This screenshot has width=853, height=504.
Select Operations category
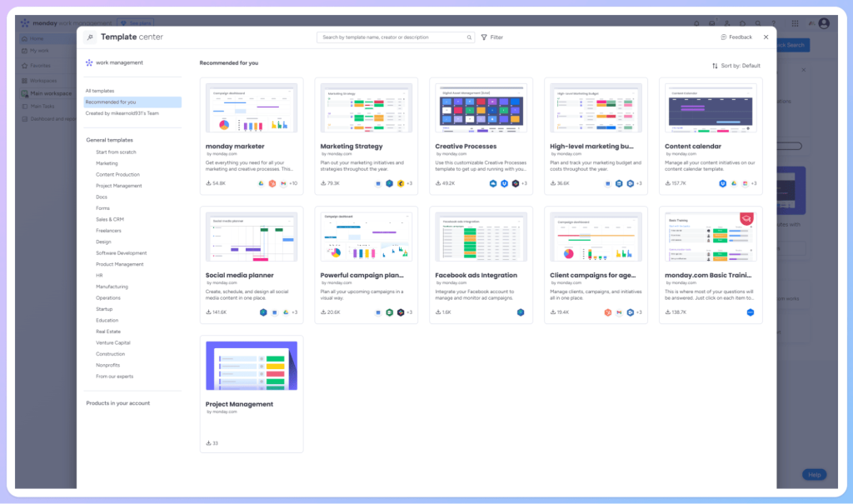click(x=108, y=297)
